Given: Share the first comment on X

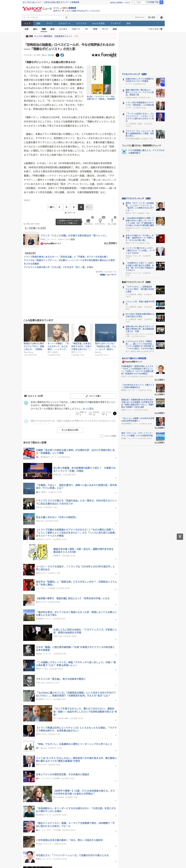Looking at the screenshot, I should point(114,413).
